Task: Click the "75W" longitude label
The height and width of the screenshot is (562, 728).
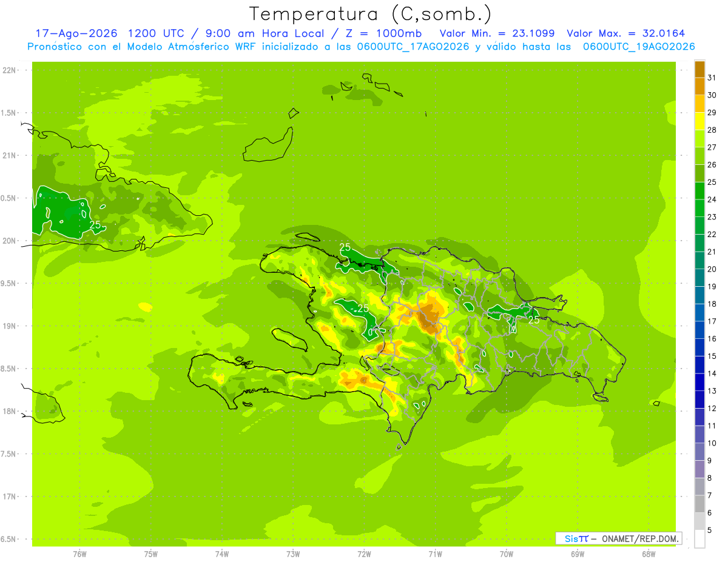Action: tap(151, 554)
